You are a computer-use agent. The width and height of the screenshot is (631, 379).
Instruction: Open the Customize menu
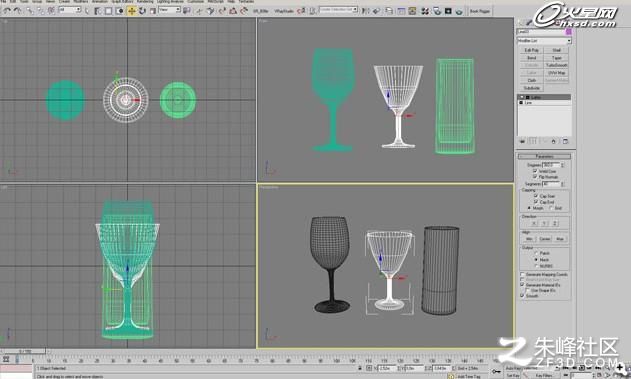pos(196,2)
